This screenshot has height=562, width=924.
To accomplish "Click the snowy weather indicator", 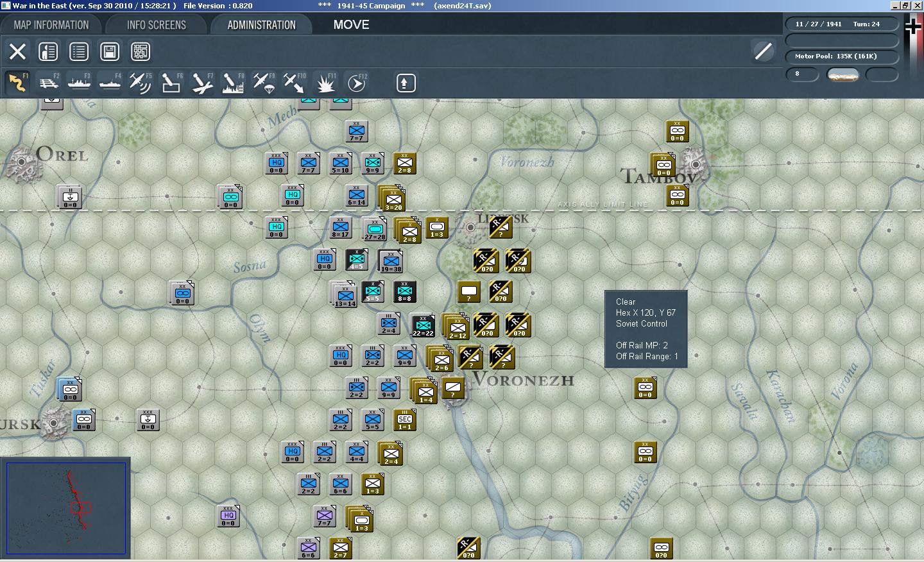I will point(843,74).
